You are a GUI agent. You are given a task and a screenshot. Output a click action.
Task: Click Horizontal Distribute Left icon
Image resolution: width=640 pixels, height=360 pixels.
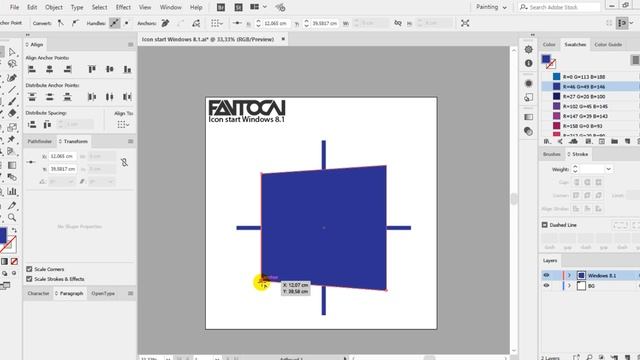92,97
